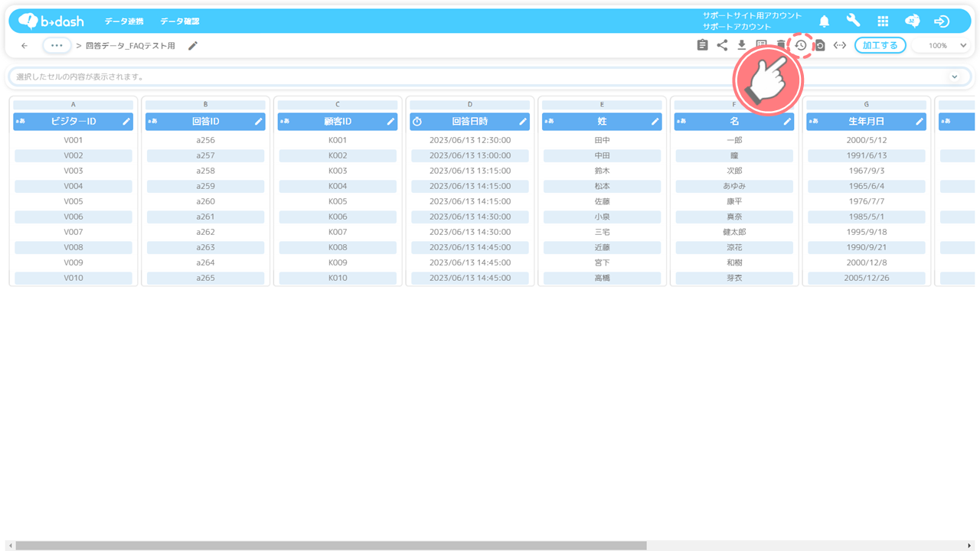Click the file restore icon
This screenshot has width=980, height=551.
pyautogui.click(x=820, y=45)
